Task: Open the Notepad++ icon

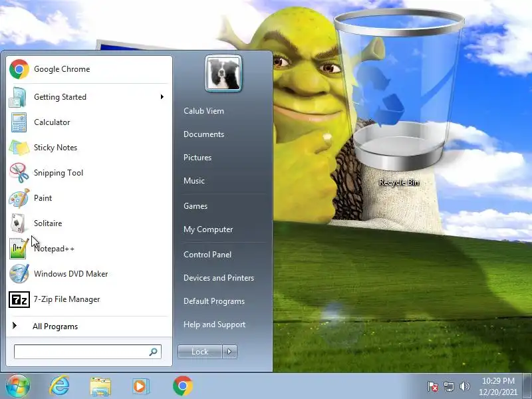Action: 19,249
